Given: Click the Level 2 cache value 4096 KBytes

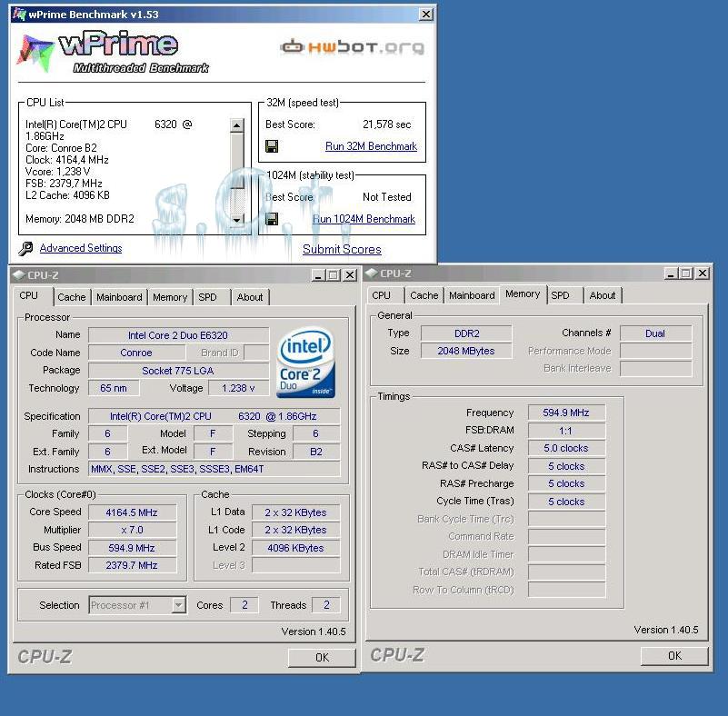Looking at the screenshot, I should [x=295, y=548].
